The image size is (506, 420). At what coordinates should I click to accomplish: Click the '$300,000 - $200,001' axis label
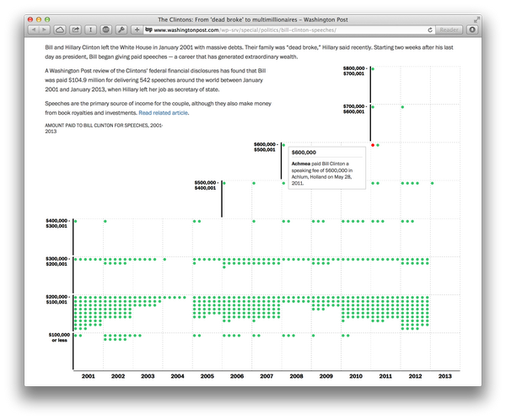click(57, 261)
